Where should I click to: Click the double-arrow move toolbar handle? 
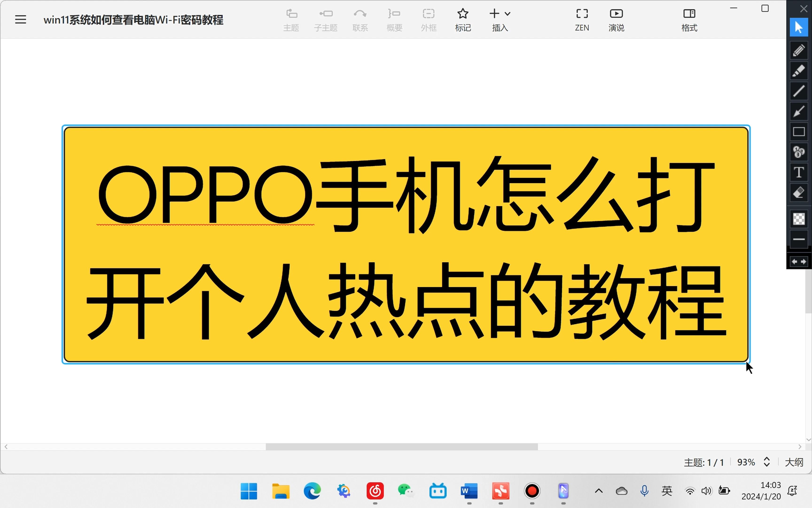[799, 261]
